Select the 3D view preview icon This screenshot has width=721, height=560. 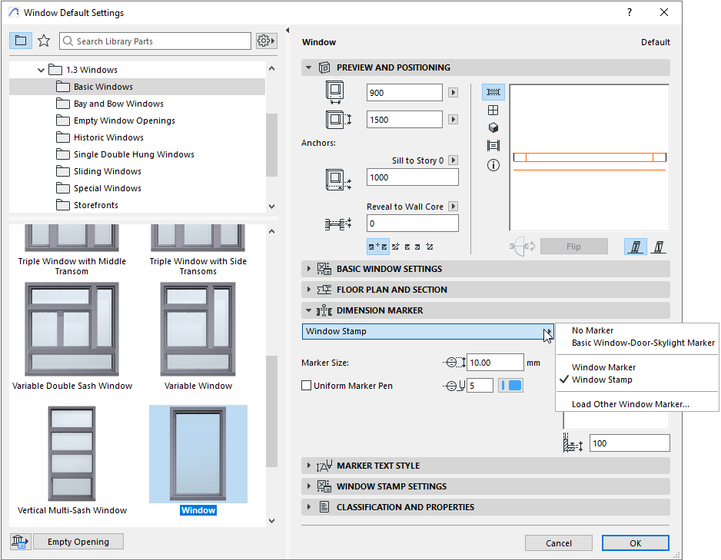(493, 128)
